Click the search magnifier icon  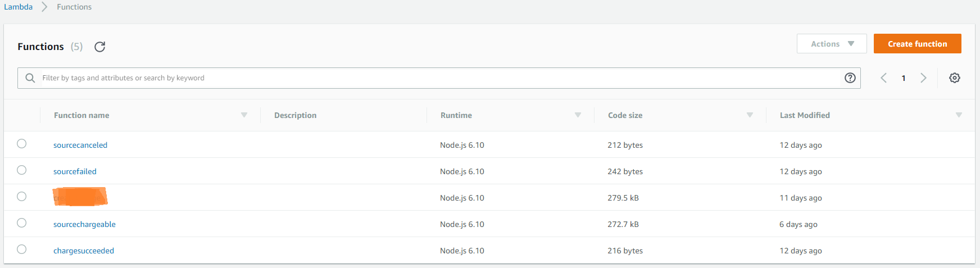30,78
